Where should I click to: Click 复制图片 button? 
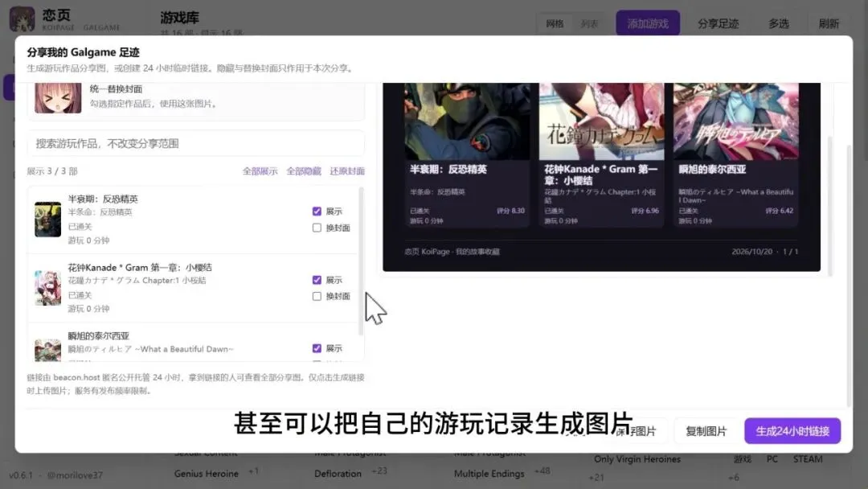(706, 431)
